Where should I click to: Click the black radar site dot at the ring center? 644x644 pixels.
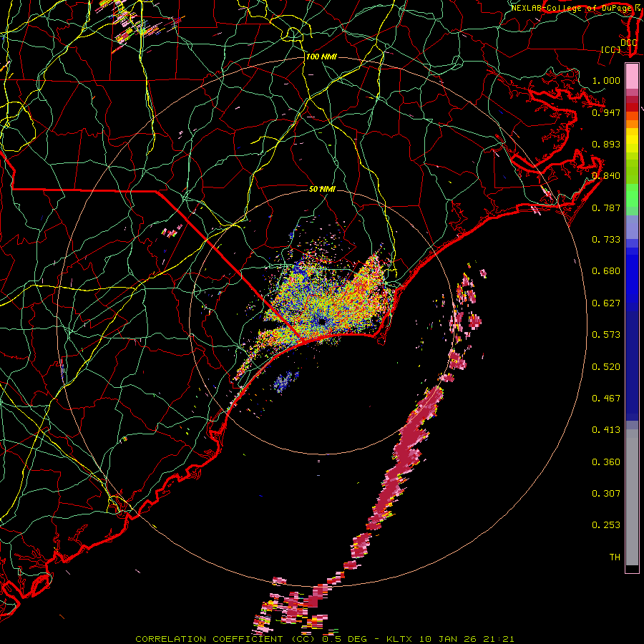(x=322, y=321)
